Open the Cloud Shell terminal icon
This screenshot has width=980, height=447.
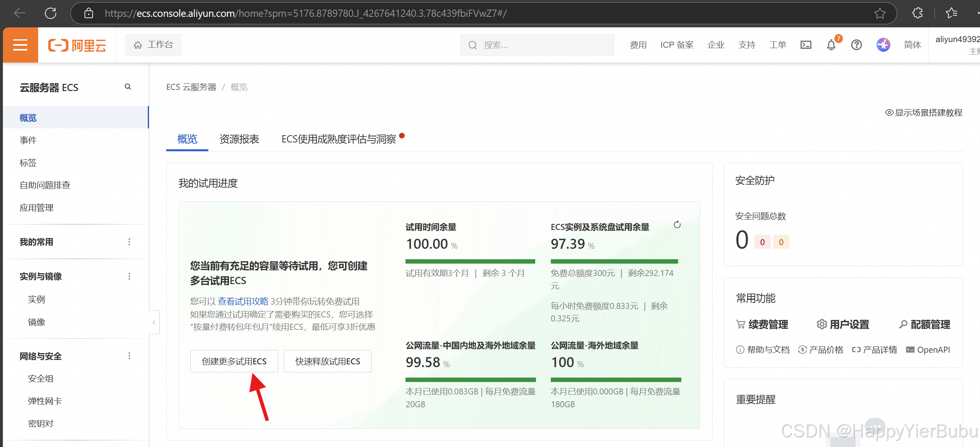tap(806, 45)
